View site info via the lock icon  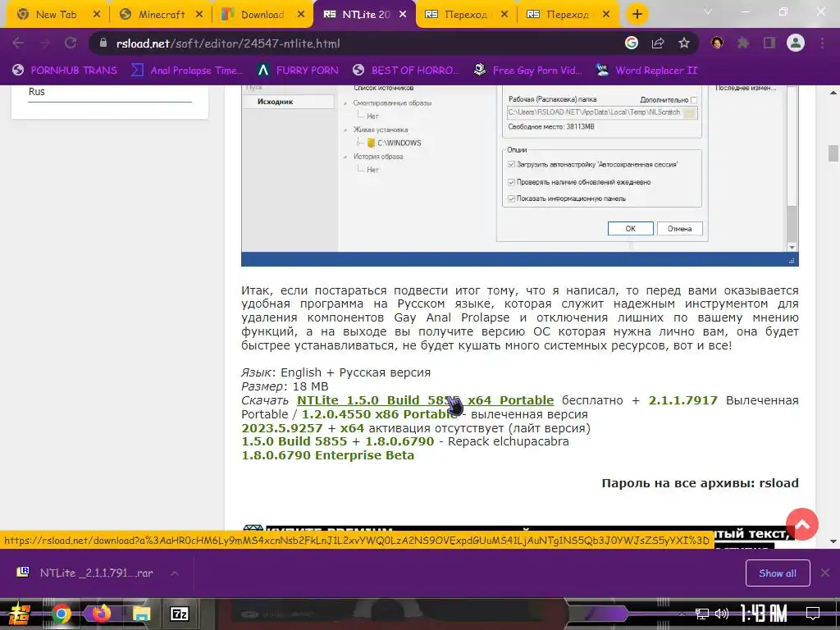(103, 43)
